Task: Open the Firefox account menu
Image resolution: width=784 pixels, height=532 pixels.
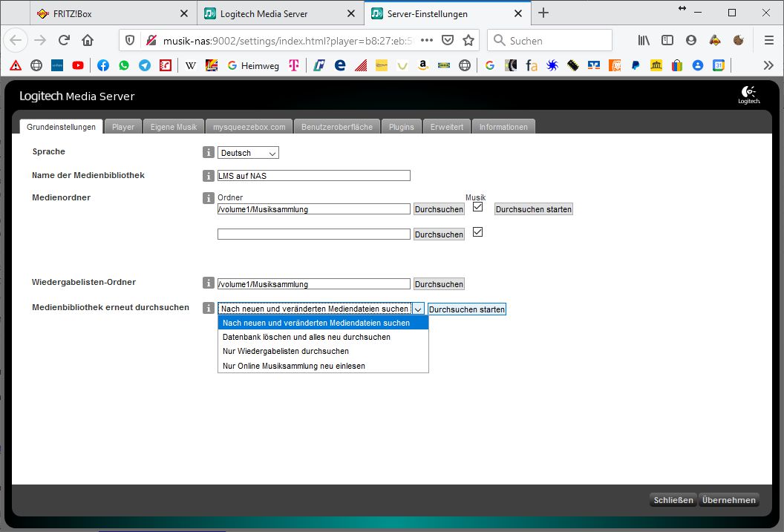Action: click(691, 40)
